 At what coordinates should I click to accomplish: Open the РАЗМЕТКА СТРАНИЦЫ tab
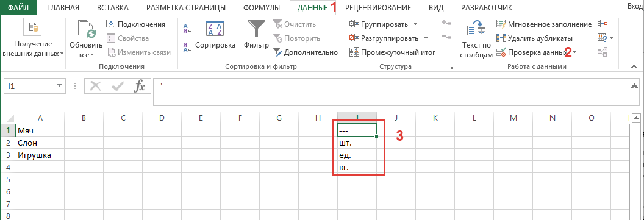pos(185,7)
